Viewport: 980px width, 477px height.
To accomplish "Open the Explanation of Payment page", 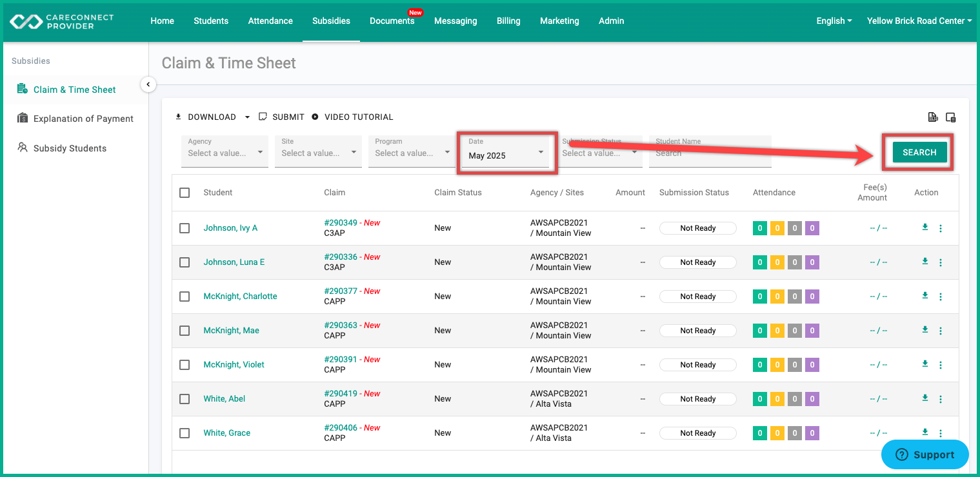I will point(83,119).
